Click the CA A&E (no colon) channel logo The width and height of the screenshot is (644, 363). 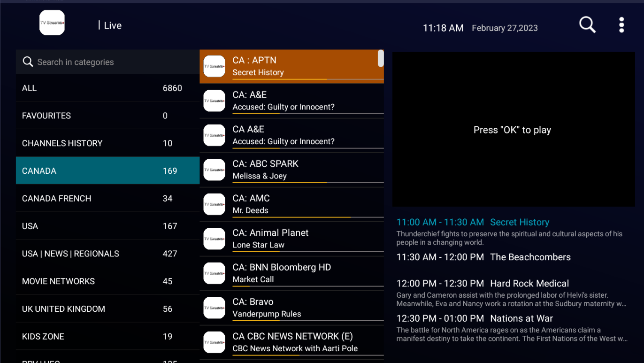pyautogui.click(x=215, y=135)
